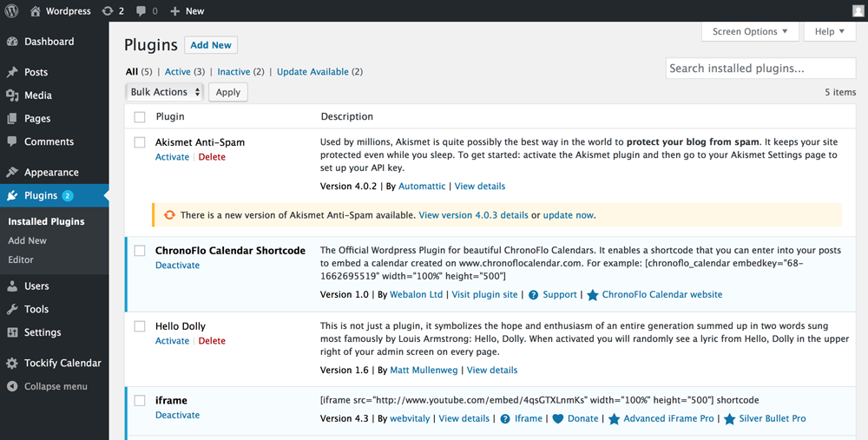
Task: Open Visit plugin site link
Action: (x=485, y=295)
